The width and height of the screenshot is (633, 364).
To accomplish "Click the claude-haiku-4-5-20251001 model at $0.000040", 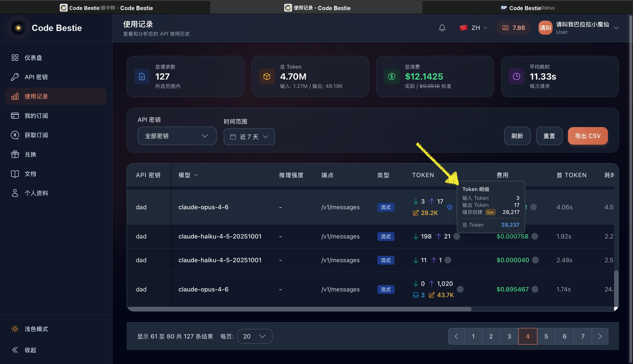I will click(x=220, y=260).
